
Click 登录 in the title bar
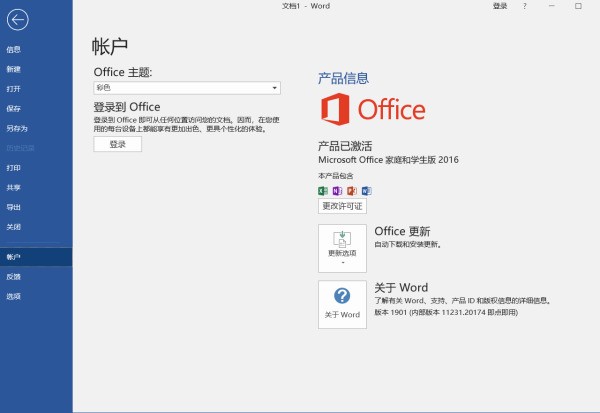(500, 6)
